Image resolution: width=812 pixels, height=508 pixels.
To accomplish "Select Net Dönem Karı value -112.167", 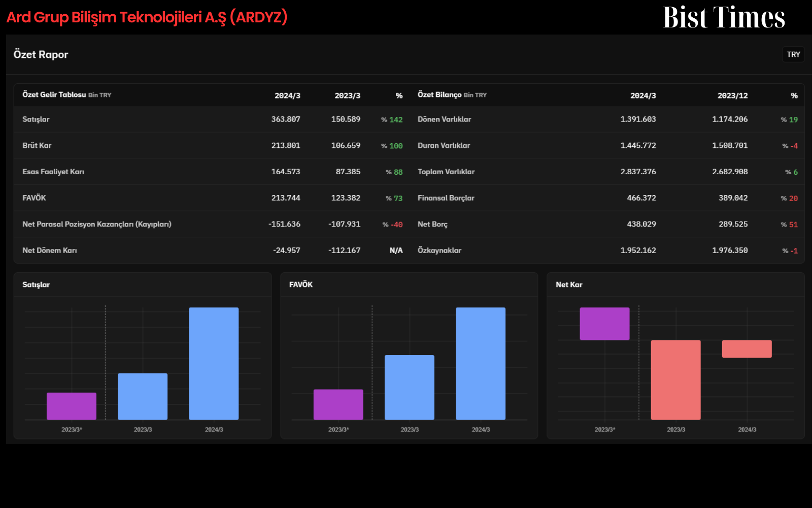I will pos(344,250).
